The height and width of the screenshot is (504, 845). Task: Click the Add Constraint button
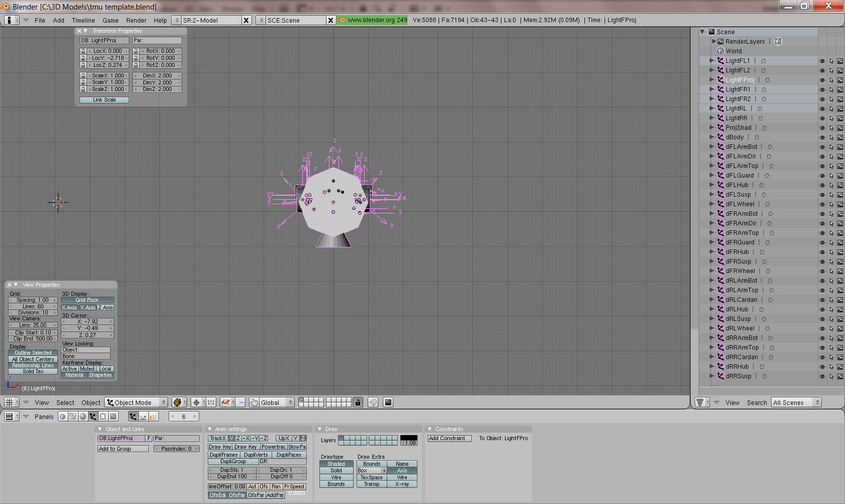(x=449, y=438)
